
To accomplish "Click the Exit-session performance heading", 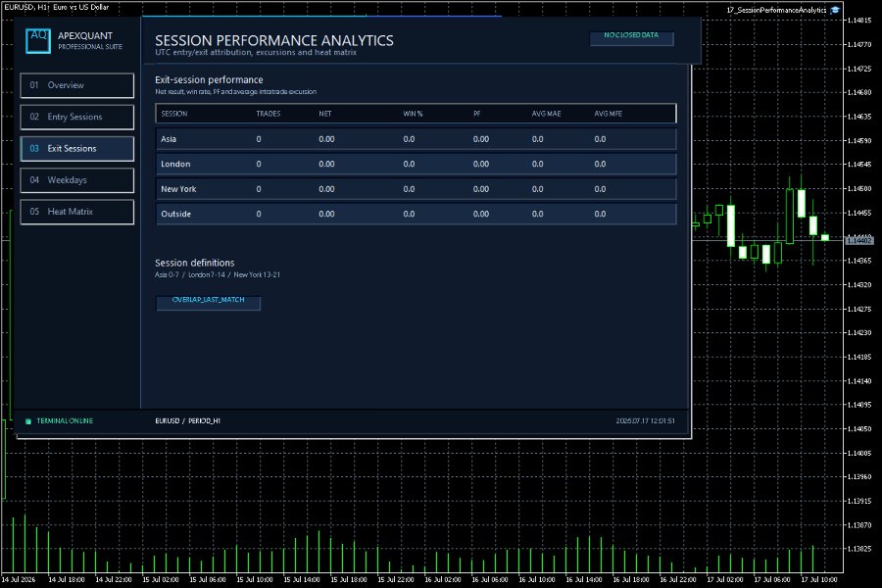I will coord(209,80).
